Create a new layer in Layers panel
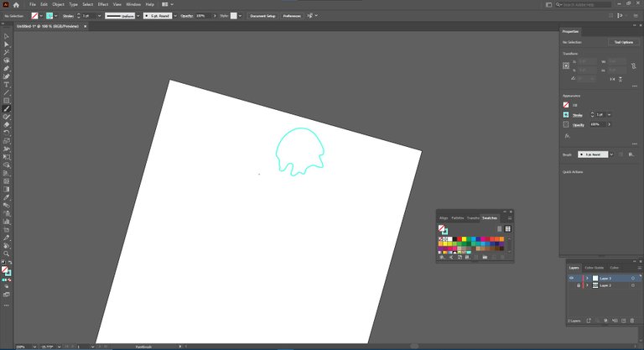The image size is (644, 350). click(624, 321)
